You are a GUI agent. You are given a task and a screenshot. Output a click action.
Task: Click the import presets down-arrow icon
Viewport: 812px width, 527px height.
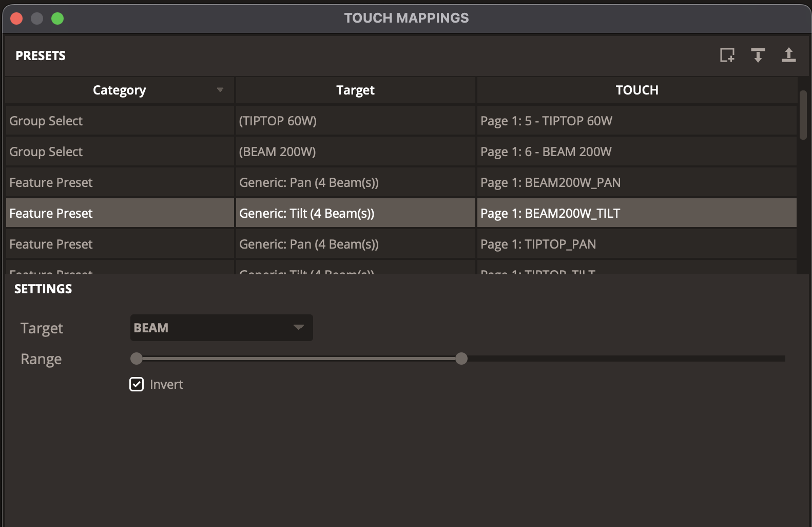[x=758, y=55]
